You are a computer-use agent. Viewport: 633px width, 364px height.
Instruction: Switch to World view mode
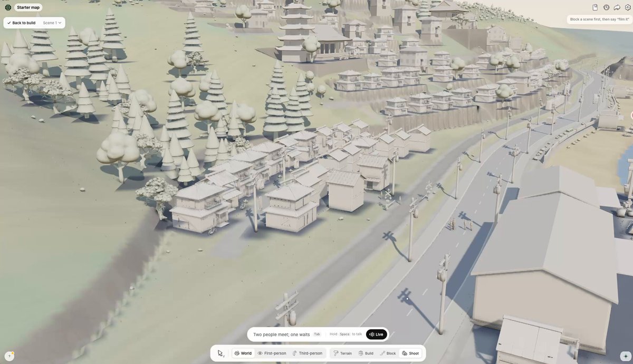point(243,353)
